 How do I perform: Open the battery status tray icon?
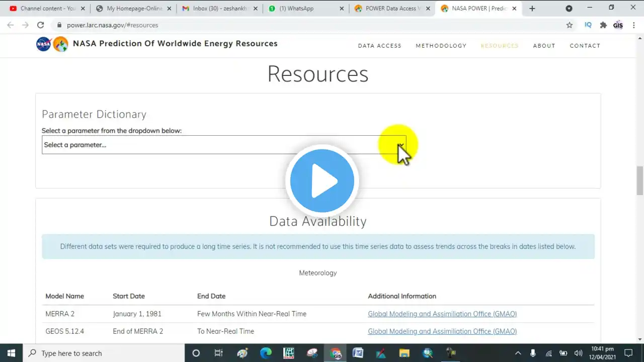pos(563,353)
